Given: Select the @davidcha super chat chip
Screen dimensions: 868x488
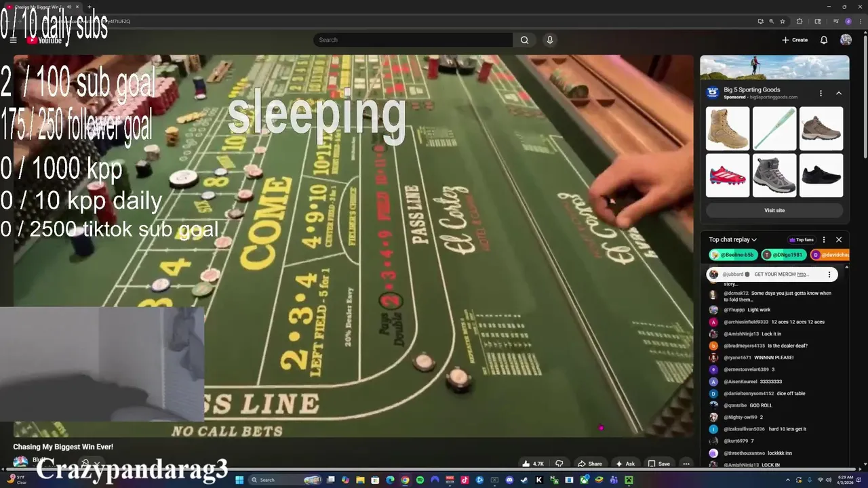Looking at the screenshot, I should click(x=830, y=255).
